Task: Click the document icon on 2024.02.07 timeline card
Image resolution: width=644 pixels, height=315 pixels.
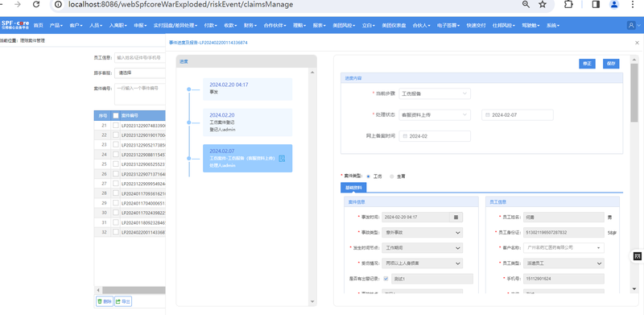Action: pos(282,159)
